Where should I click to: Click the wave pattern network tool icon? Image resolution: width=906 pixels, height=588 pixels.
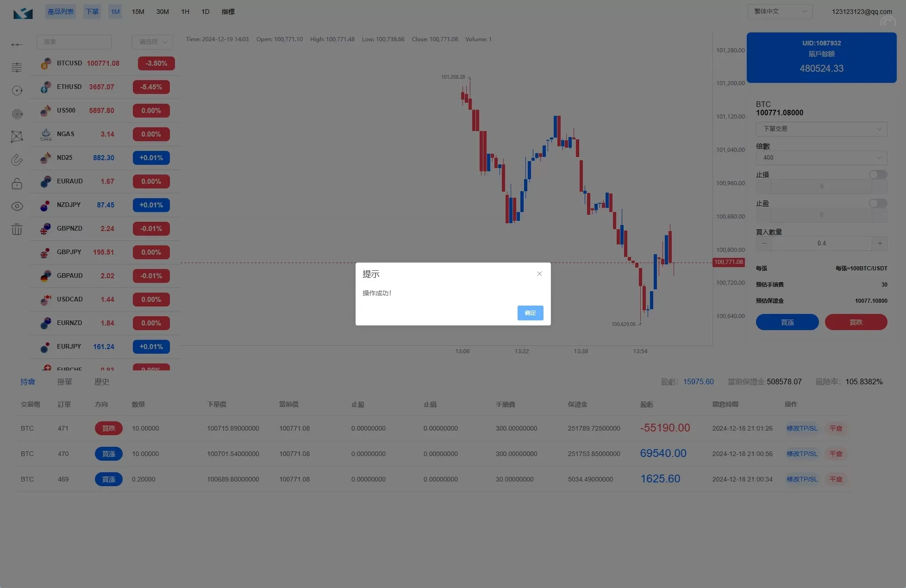17,137
